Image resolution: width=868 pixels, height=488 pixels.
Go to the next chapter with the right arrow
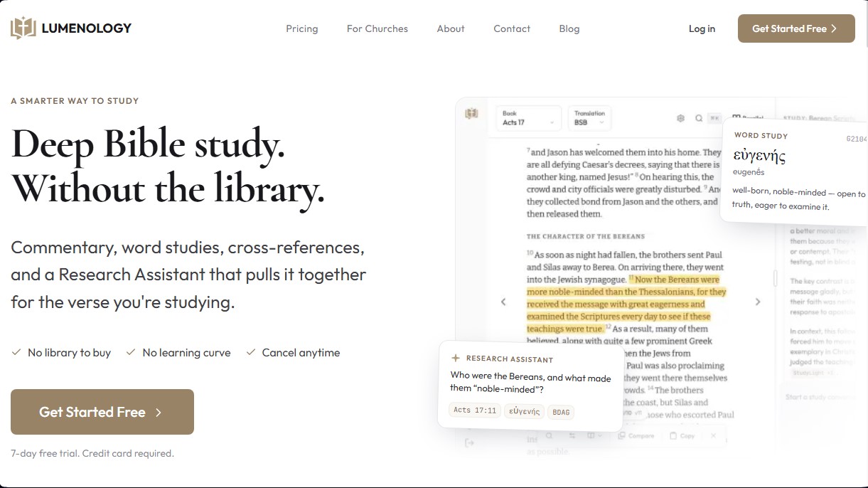coord(758,302)
